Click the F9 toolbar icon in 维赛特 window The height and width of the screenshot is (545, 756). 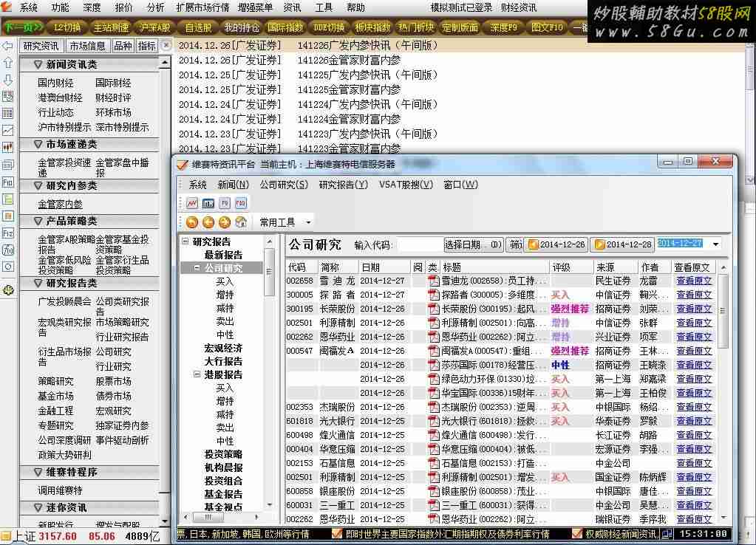tap(225, 203)
